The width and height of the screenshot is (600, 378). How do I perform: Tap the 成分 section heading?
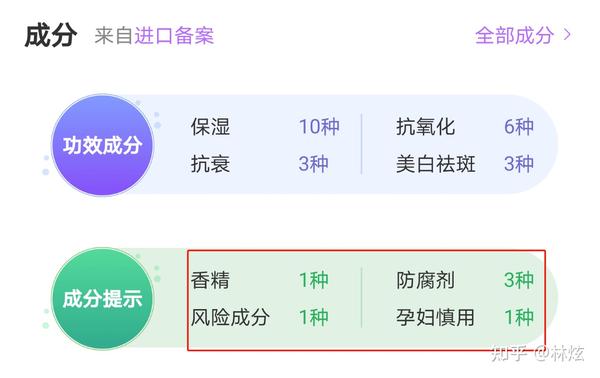point(51,36)
